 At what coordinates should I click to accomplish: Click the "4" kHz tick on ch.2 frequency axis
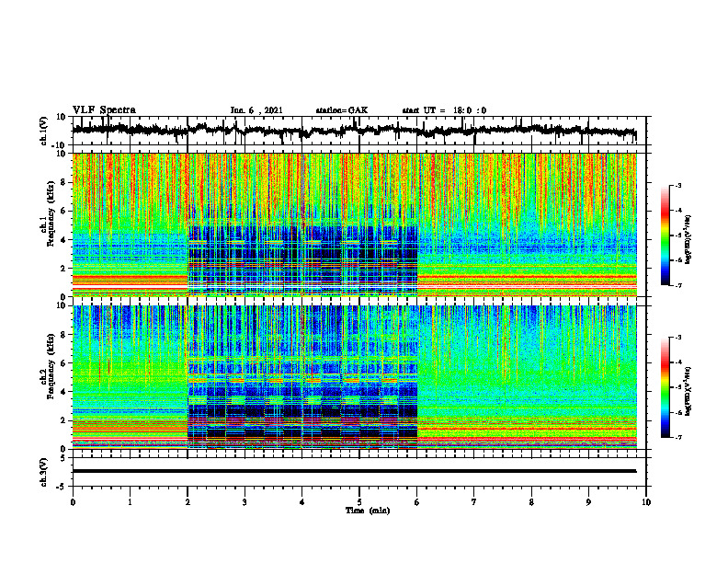point(63,392)
